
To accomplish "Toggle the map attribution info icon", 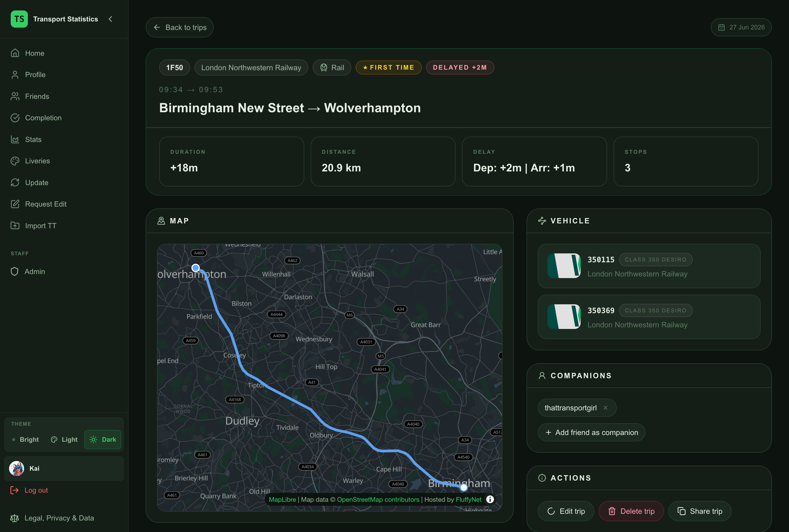I will coord(490,499).
